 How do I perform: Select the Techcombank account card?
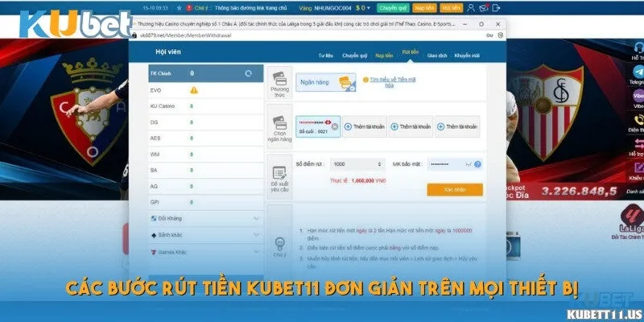[318, 126]
